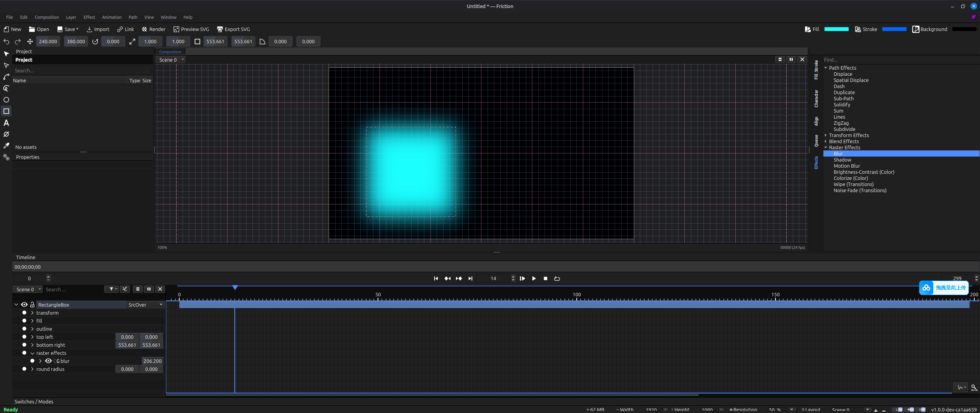980x413 pixels.
Task: Select the Text tool
Action: [6, 123]
